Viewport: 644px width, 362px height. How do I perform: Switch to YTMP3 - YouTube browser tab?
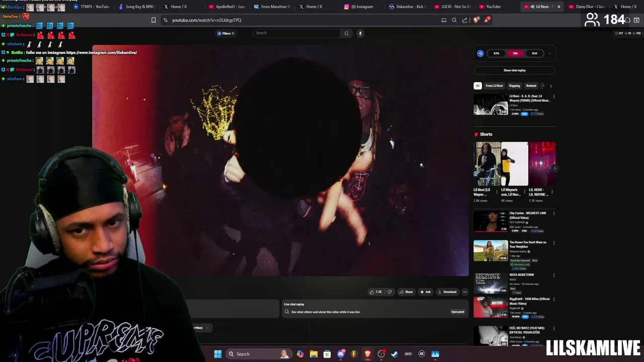pos(92,7)
